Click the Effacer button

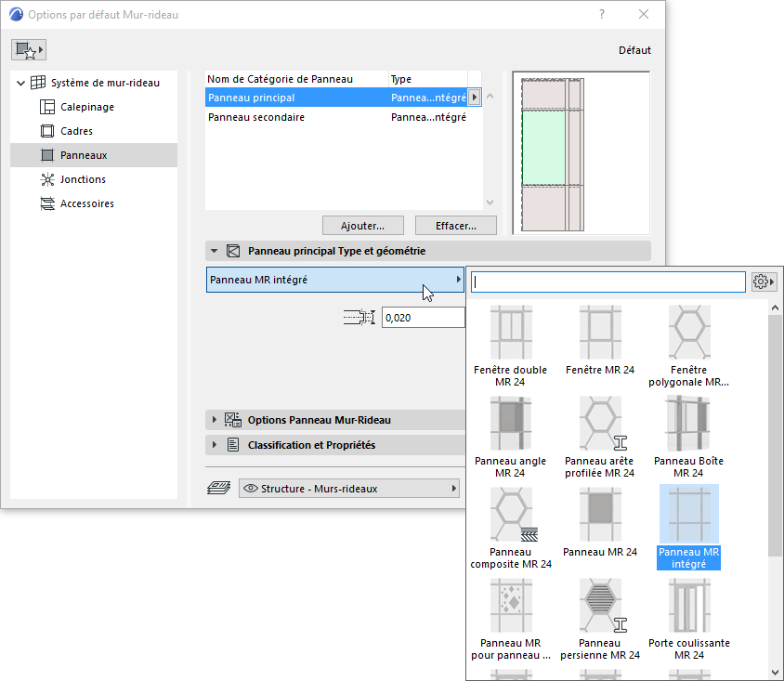(x=455, y=225)
